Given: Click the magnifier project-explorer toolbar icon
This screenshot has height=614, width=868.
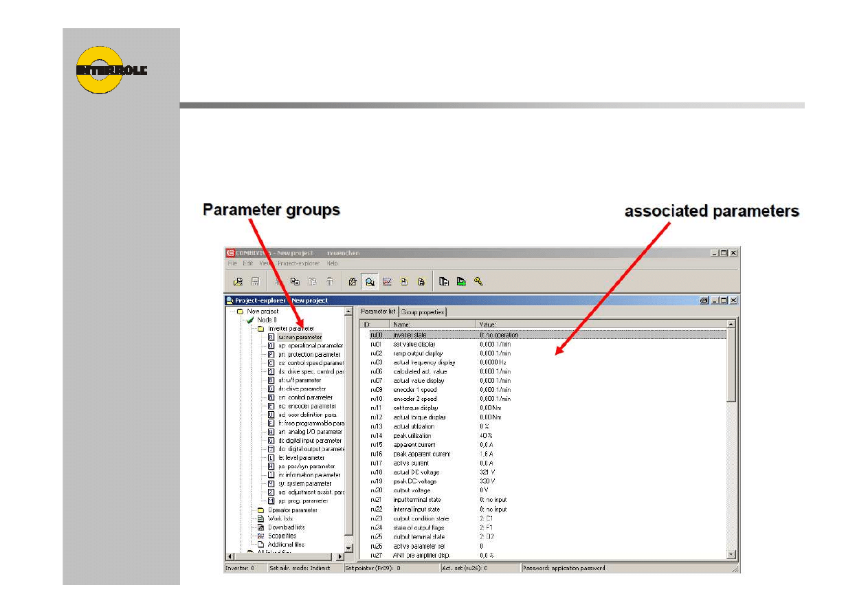Looking at the screenshot, I should (370, 281).
